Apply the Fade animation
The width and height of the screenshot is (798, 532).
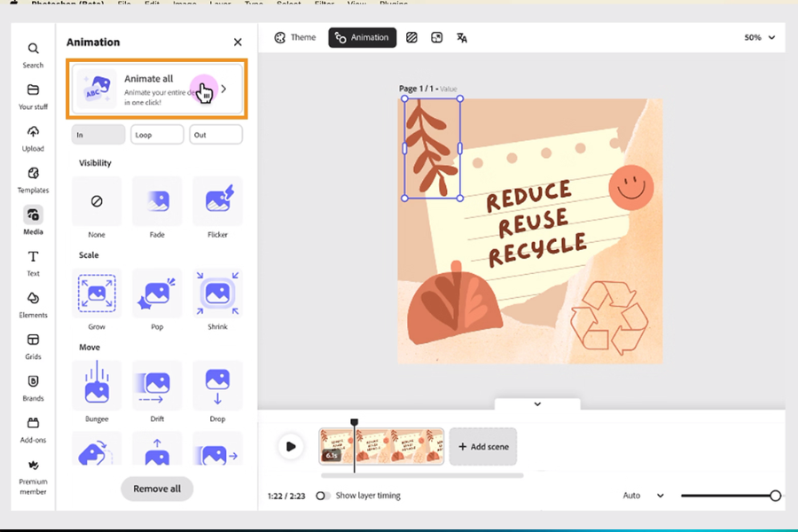click(157, 201)
